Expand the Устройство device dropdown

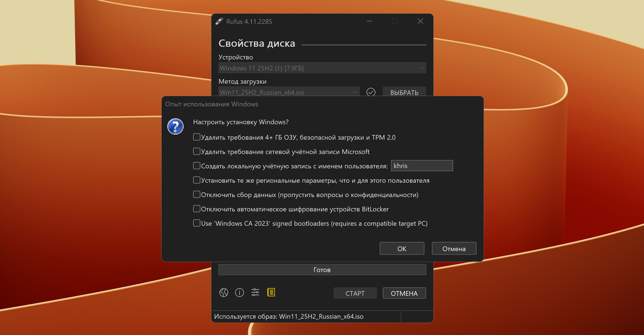322,68
